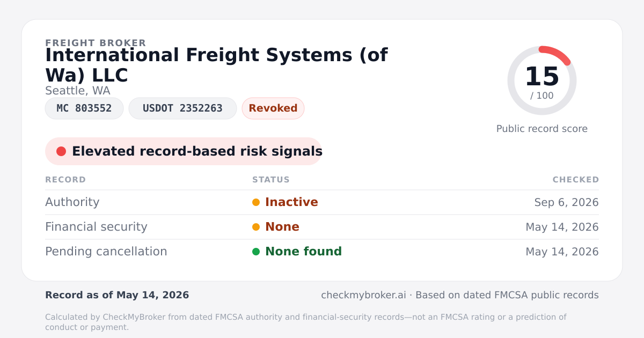The image size is (644, 338).
Task: Select the MC 803552 badge
Action: (84, 108)
